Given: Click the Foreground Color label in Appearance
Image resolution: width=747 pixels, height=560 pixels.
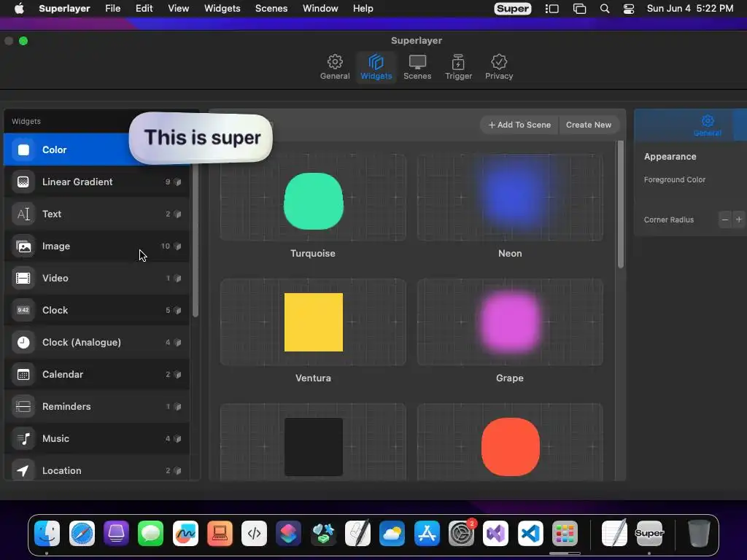Looking at the screenshot, I should click(x=674, y=179).
